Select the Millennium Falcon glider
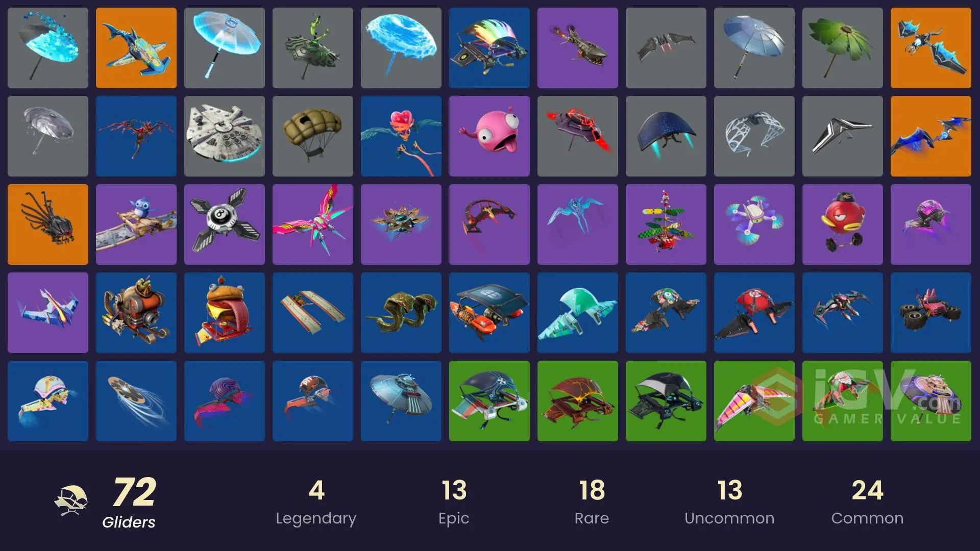Image resolution: width=980 pixels, height=551 pixels. pos(225,136)
